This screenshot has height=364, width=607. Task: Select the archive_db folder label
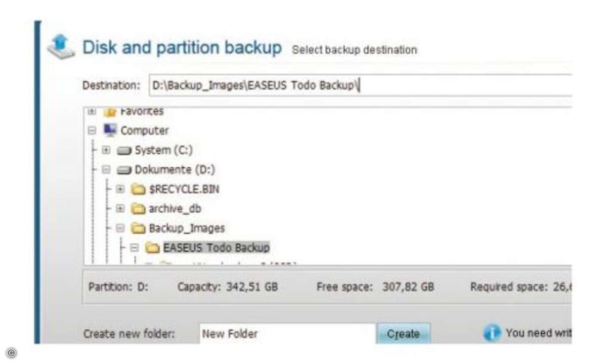pyautogui.click(x=175, y=208)
